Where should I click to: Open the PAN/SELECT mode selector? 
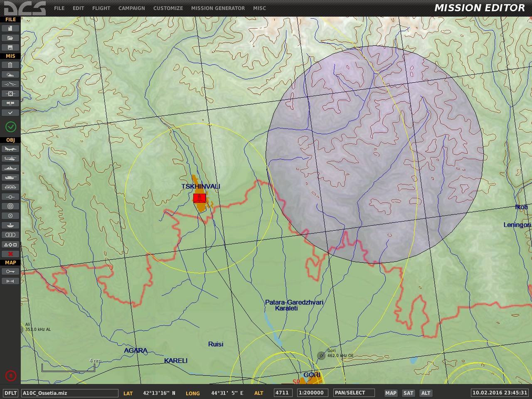(x=354, y=393)
